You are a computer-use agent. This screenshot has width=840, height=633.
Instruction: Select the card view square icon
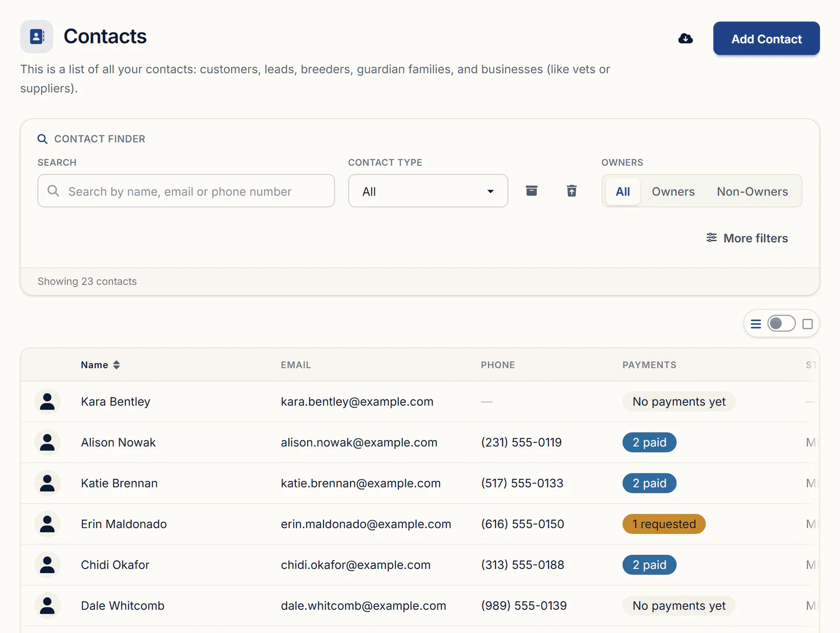(807, 324)
